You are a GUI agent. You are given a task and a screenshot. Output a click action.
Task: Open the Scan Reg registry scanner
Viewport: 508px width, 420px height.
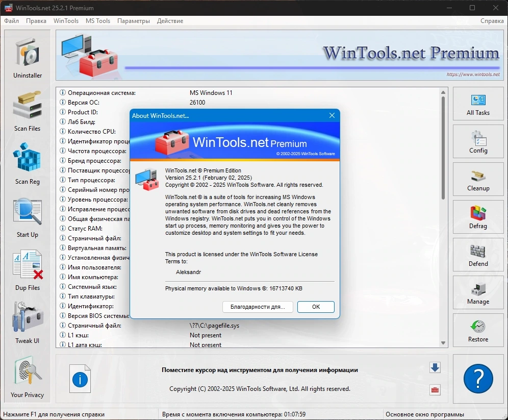pyautogui.click(x=28, y=164)
